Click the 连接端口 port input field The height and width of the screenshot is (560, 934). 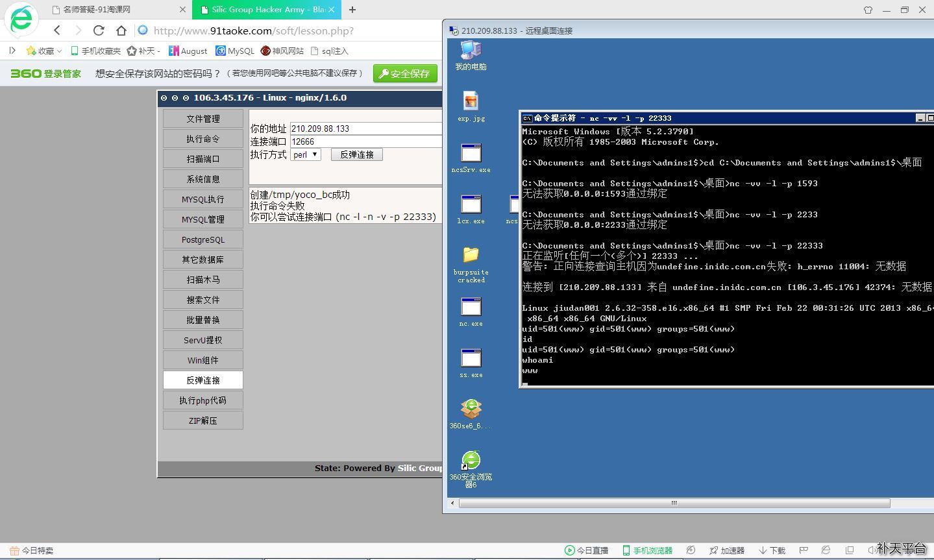coord(366,141)
